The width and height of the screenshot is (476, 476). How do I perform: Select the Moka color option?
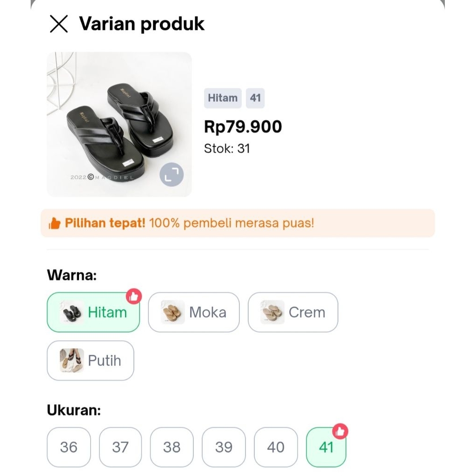coord(193,312)
